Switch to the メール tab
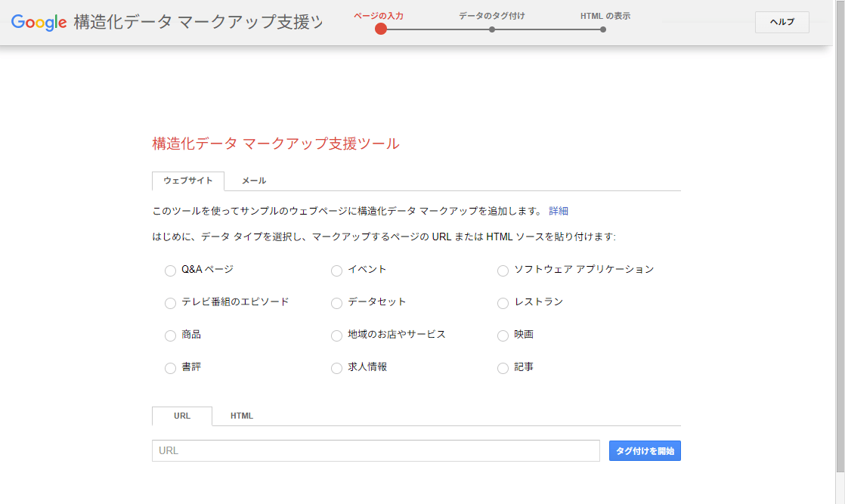This screenshot has width=845, height=504. 253,181
